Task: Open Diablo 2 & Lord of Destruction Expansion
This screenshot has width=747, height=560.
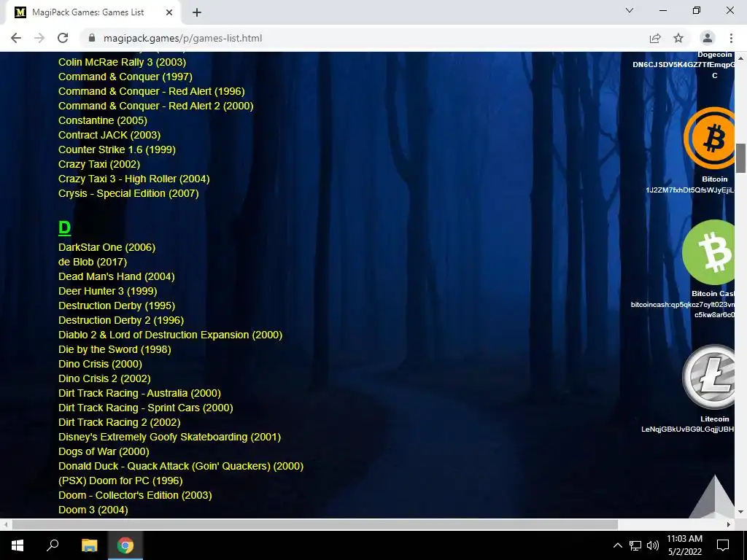Action: click(170, 335)
